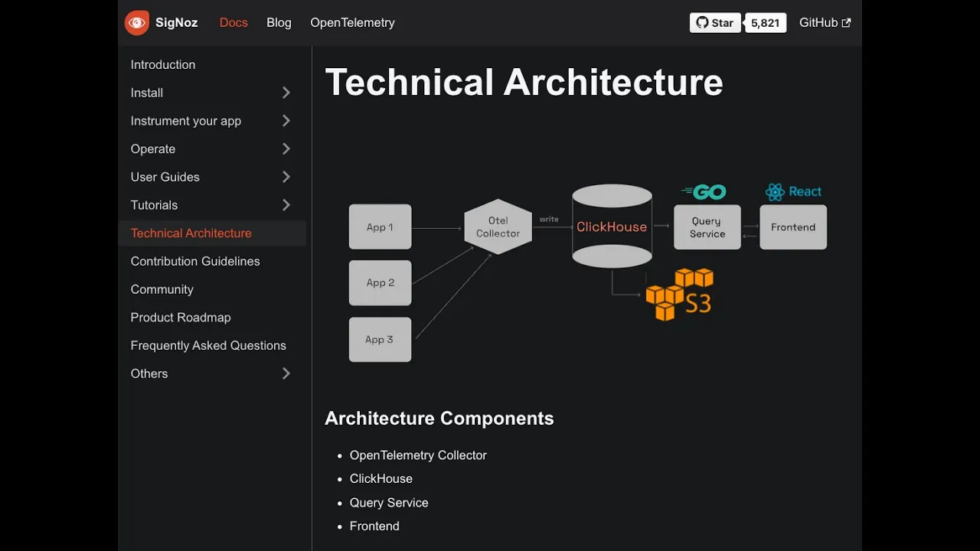
Task: Open the Product Roadmap page
Action: point(181,318)
